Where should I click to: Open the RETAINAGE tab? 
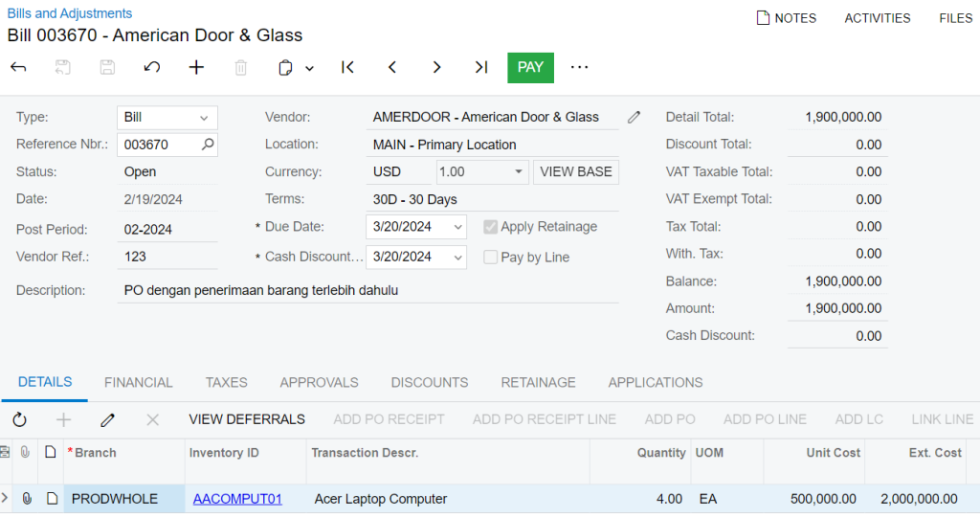pos(538,383)
